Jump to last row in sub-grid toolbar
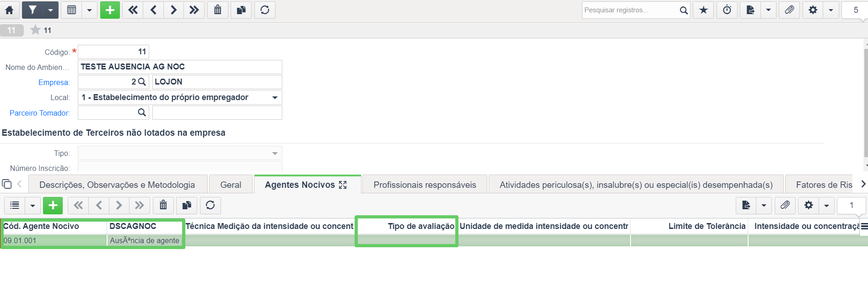868x287 pixels. (140, 205)
